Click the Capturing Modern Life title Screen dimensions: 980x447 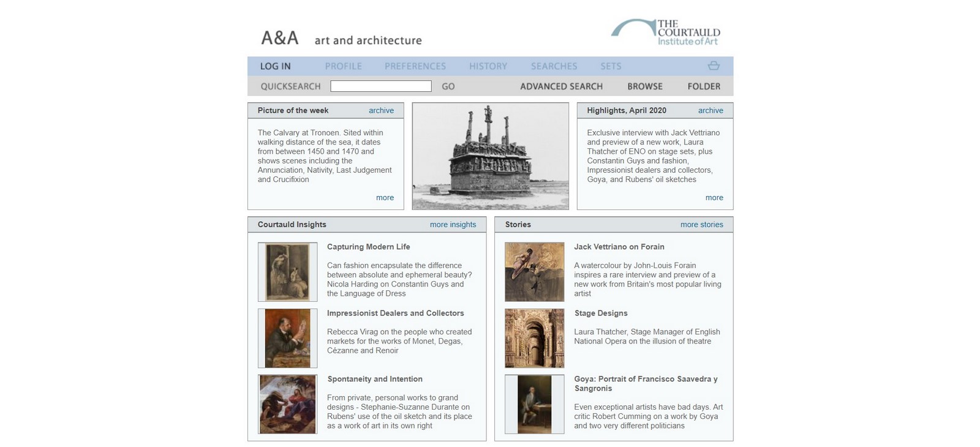click(369, 247)
